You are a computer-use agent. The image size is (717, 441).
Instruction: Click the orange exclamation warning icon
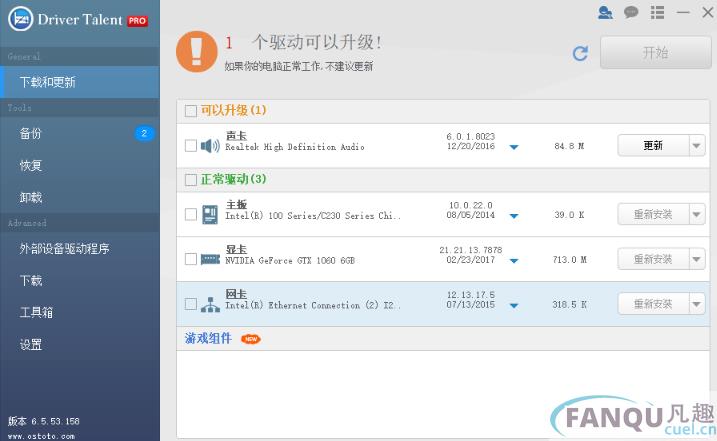[x=197, y=51]
